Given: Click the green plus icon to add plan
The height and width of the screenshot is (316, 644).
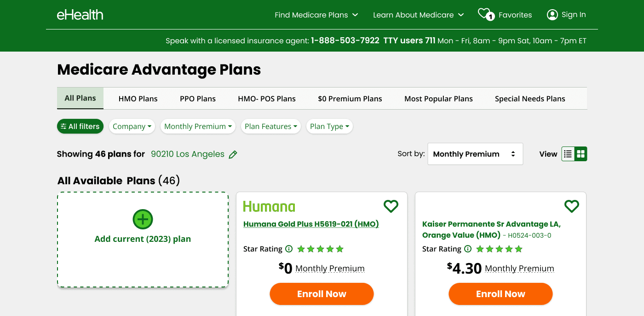Looking at the screenshot, I should pyautogui.click(x=143, y=219).
